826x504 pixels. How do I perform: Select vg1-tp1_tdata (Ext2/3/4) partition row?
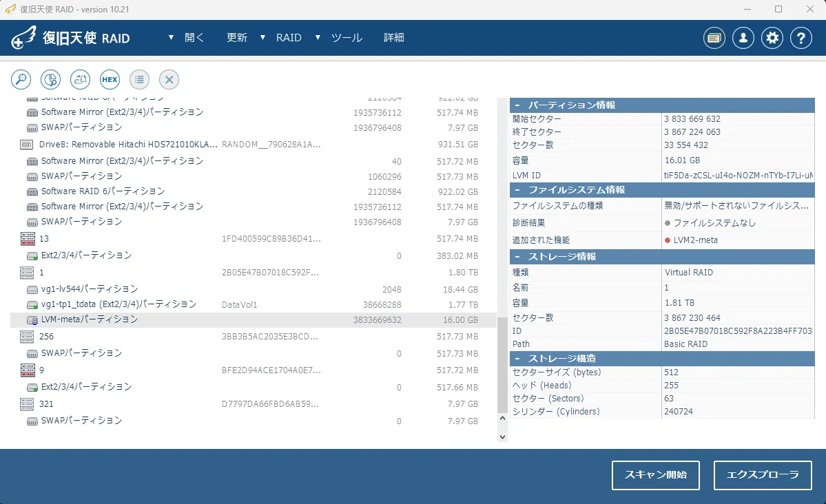253,304
